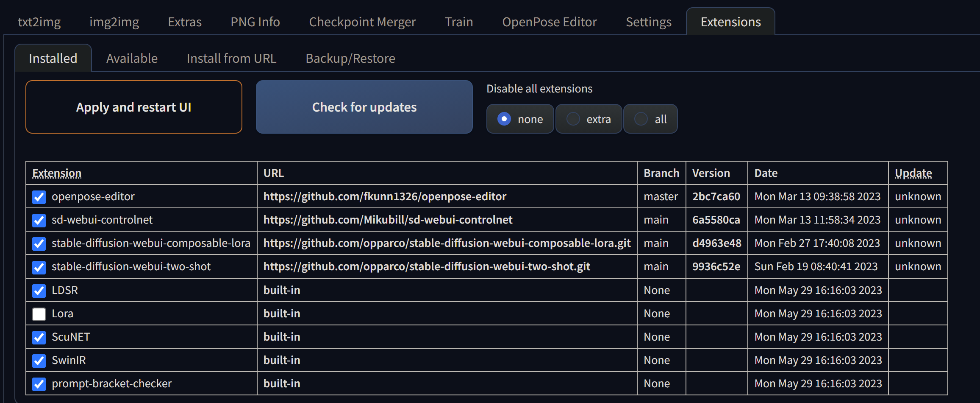Open the Backup/Restore tab

[x=350, y=58]
